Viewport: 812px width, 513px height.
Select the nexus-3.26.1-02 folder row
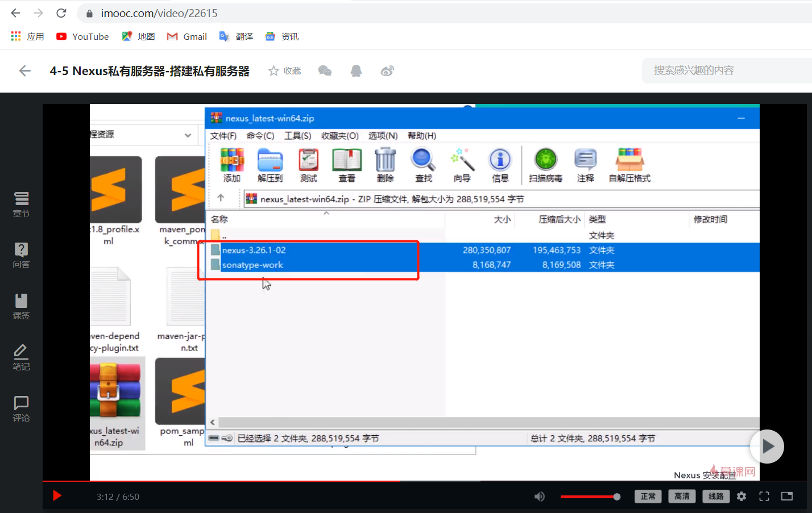point(482,250)
